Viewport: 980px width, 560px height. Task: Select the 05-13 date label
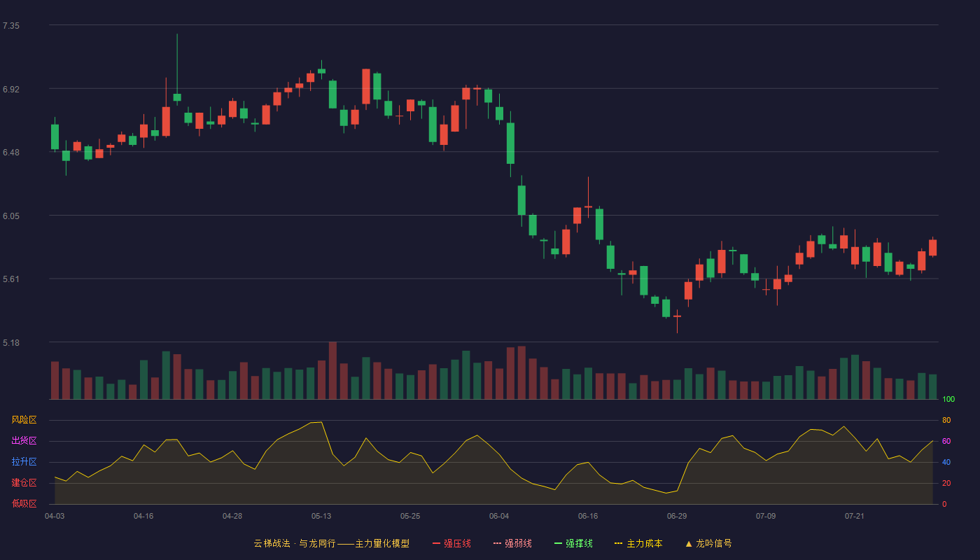click(x=321, y=516)
